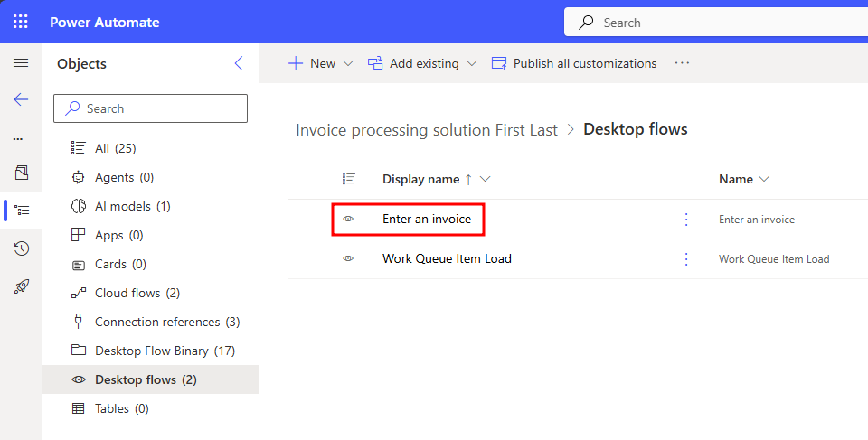
Task: Click Enter an invoice in Name column
Action: 757,220
